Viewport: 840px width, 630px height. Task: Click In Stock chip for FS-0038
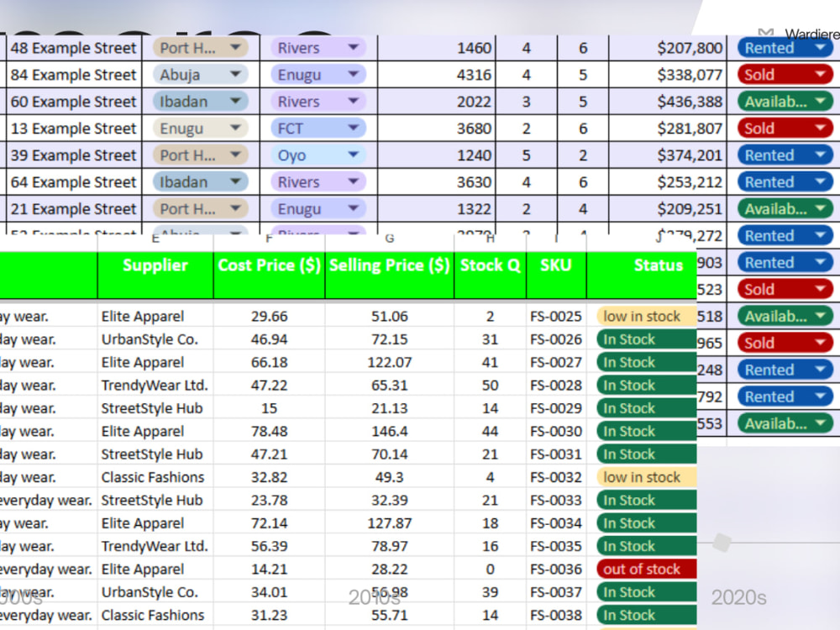coord(646,615)
